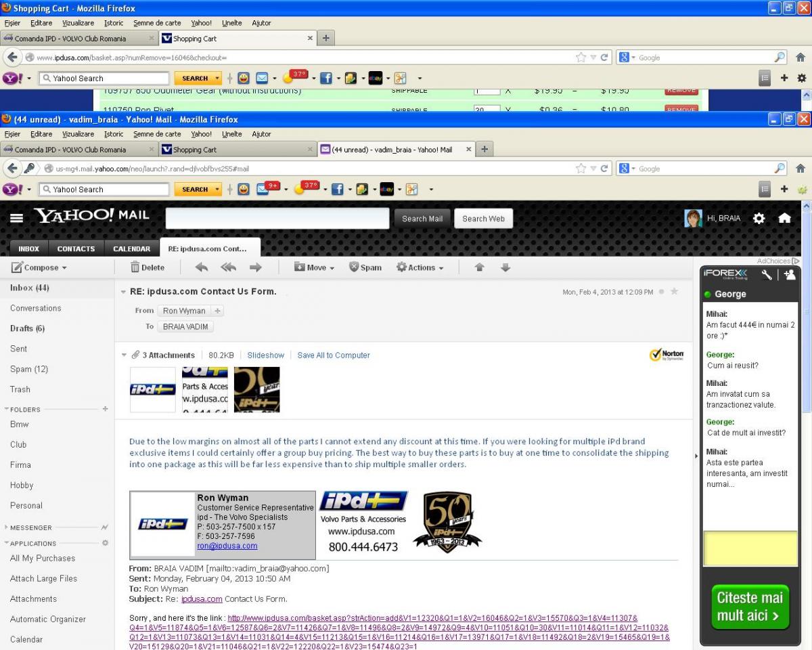This screenshot has width=812, height=650.
Task: Go to next message with down arrow
Action: pos(505,267)
